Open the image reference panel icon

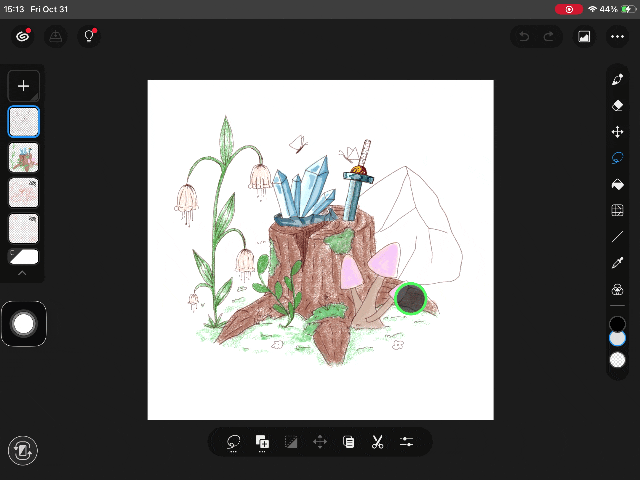pyautogui.click(x=584, y=37)
